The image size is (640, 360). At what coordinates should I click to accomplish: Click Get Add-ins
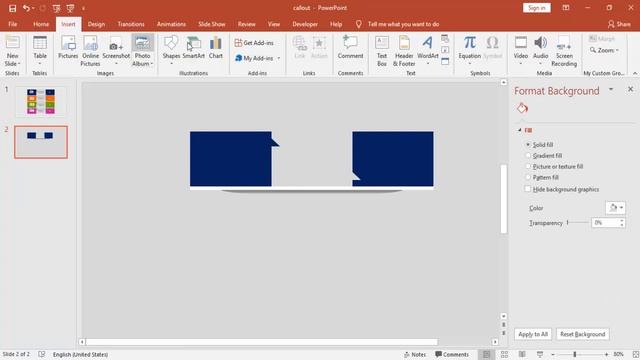254,43
